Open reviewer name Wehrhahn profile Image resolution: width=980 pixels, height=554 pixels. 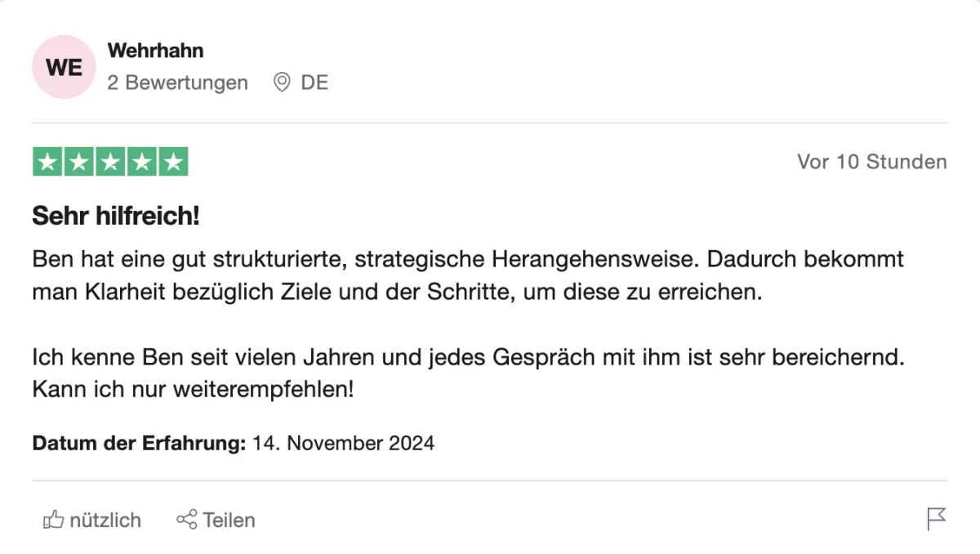pos(155,51)
